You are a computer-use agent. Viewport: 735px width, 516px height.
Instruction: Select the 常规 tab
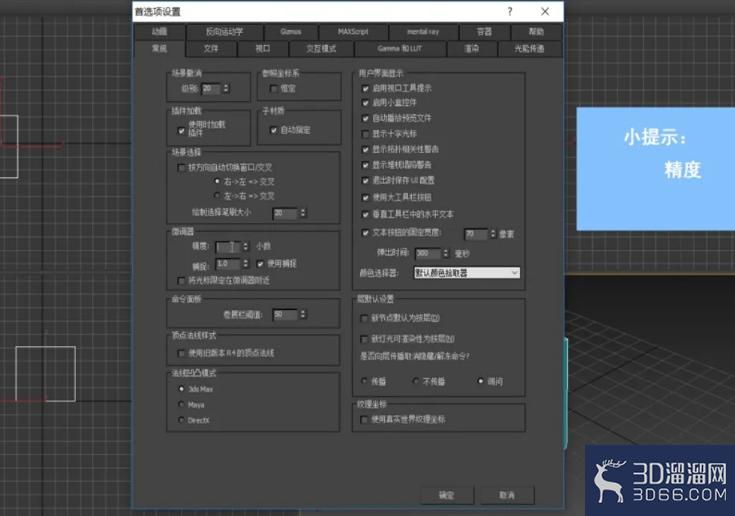click(x=159, y=49)
